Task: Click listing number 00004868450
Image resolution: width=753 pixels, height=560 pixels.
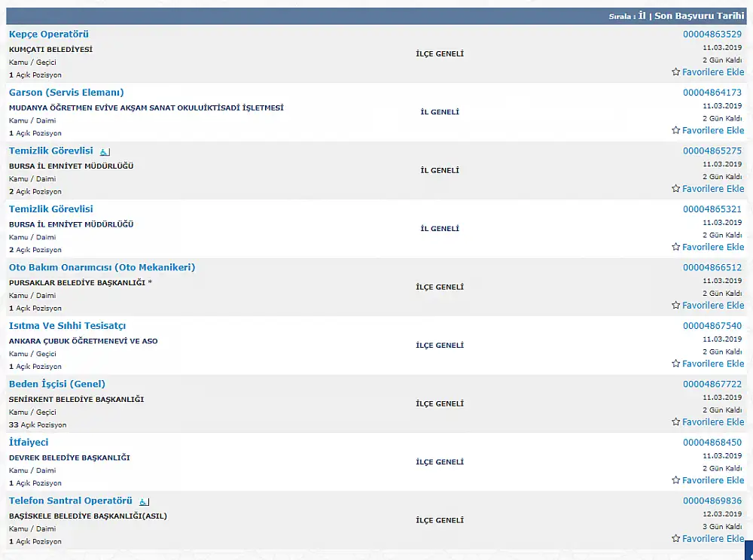Action: pos(712,442)
